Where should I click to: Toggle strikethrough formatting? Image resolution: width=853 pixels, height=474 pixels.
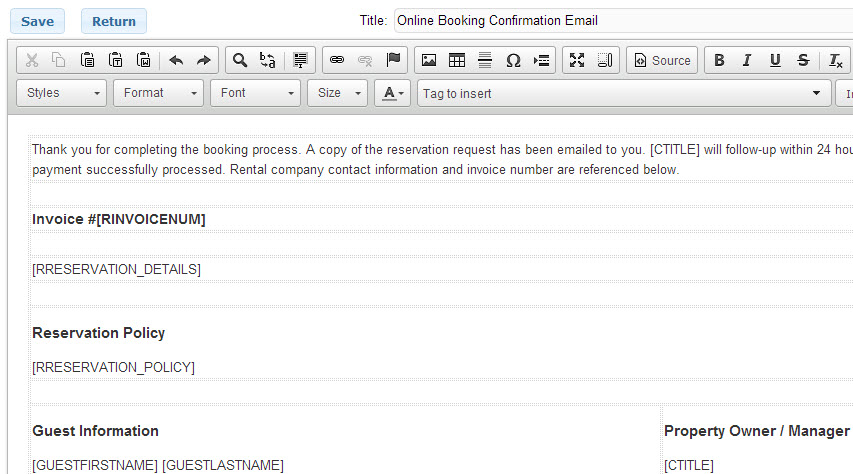coord(803,61)
